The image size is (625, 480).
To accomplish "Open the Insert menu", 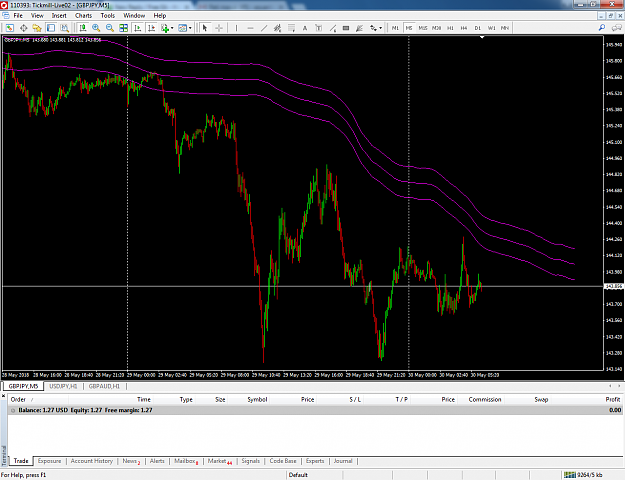I will pos(59,16).
